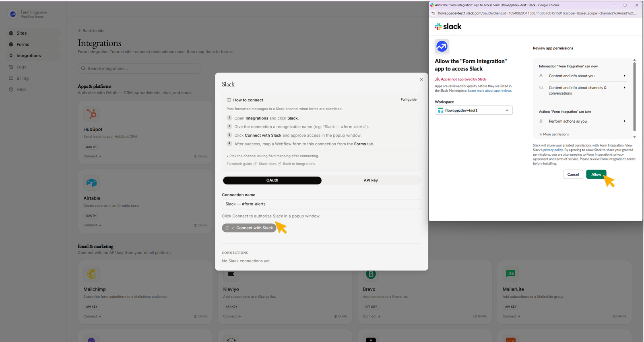Open the Slack privacy policy link
Viewport: 644px width, 342px height.
tap(553, 150)
